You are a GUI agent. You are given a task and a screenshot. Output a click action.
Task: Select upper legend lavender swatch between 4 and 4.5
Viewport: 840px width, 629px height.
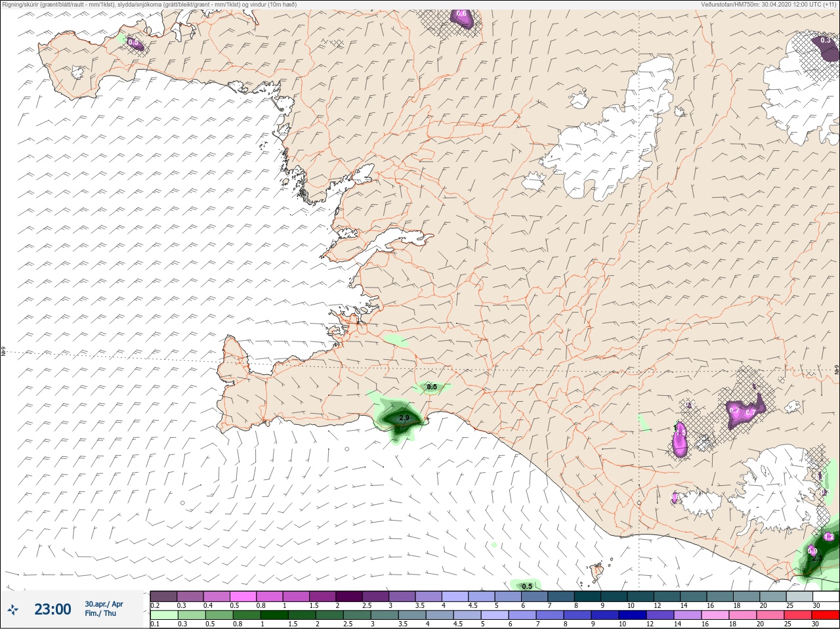tap(455, 596)
